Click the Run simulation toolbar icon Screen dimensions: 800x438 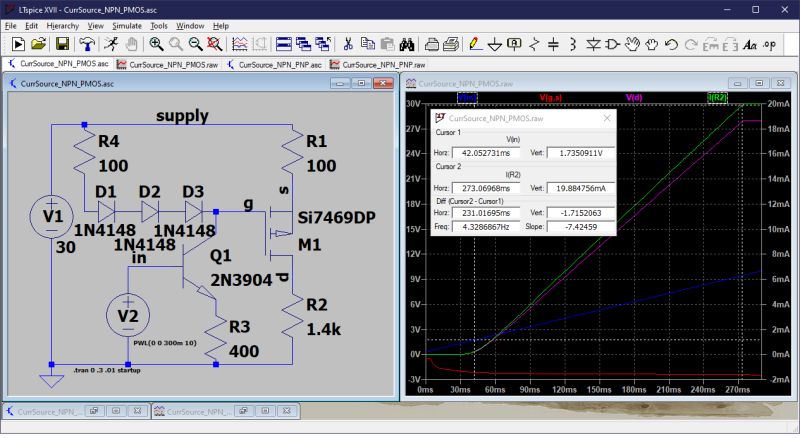point(18,44)
